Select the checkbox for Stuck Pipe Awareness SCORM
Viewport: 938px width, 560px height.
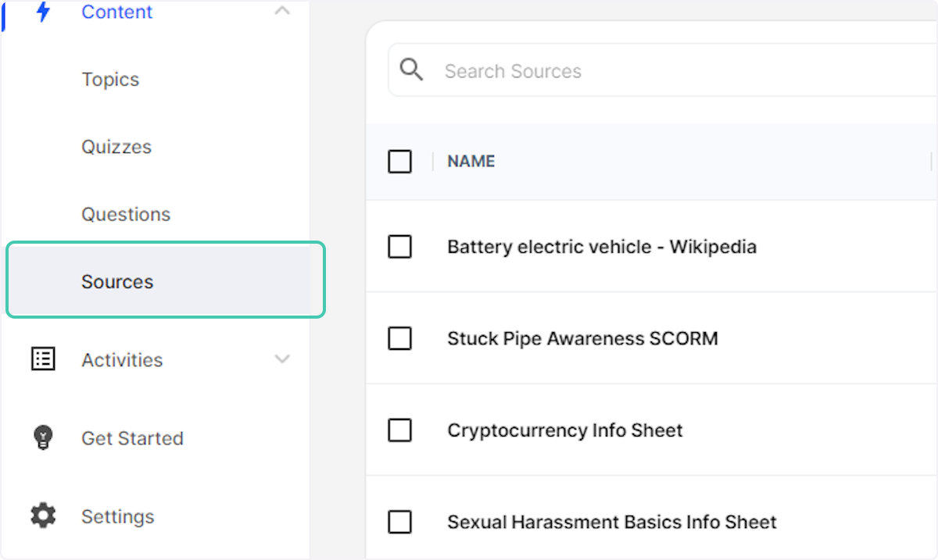399,338
